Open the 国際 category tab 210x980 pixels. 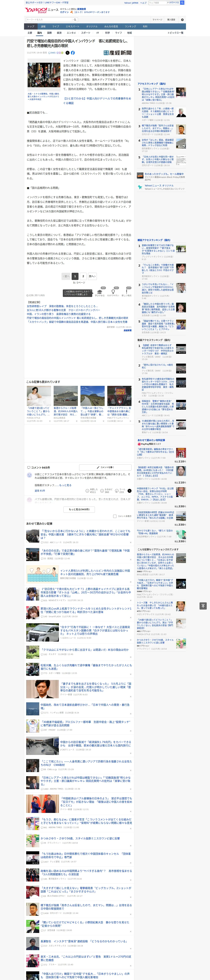(49, 33)
